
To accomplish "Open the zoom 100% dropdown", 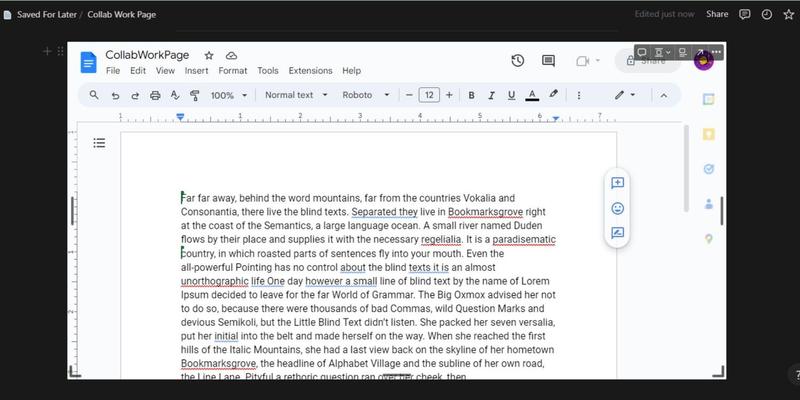I will [x=229, y=95].
